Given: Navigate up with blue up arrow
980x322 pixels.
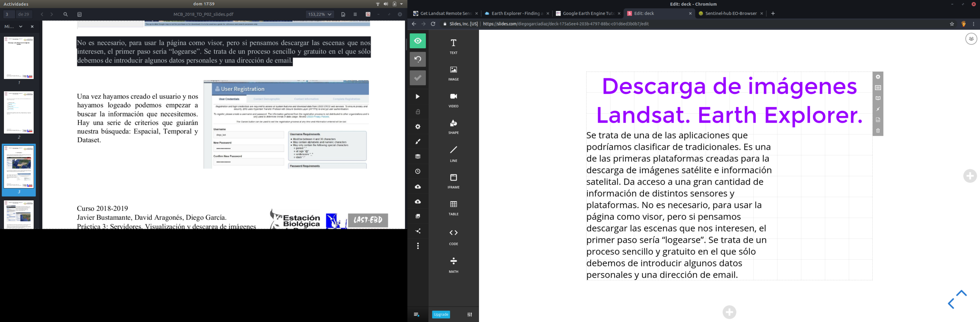Looking at the screenshot, I should coord(961,293).
